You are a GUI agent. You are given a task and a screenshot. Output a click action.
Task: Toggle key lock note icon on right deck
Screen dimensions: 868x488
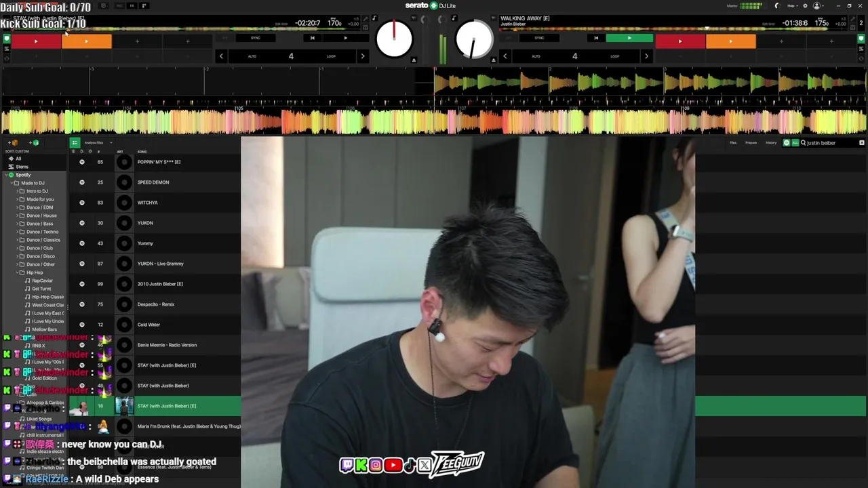(454, 18)
